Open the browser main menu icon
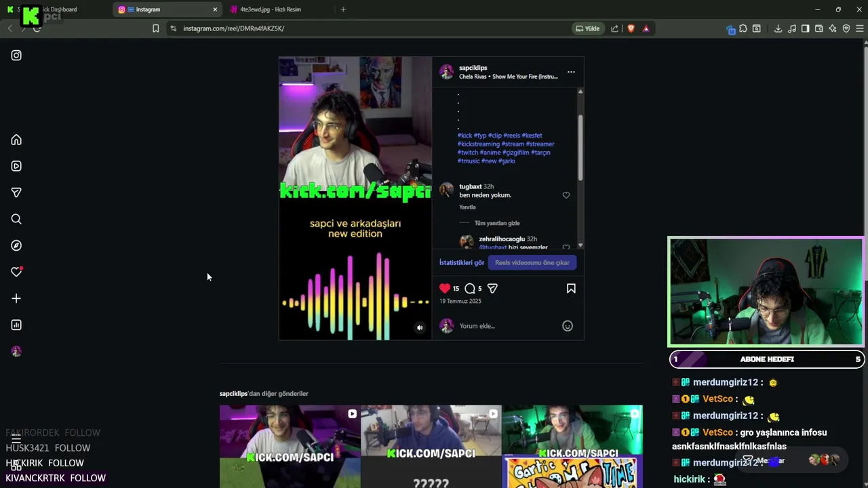 (860, 28)
